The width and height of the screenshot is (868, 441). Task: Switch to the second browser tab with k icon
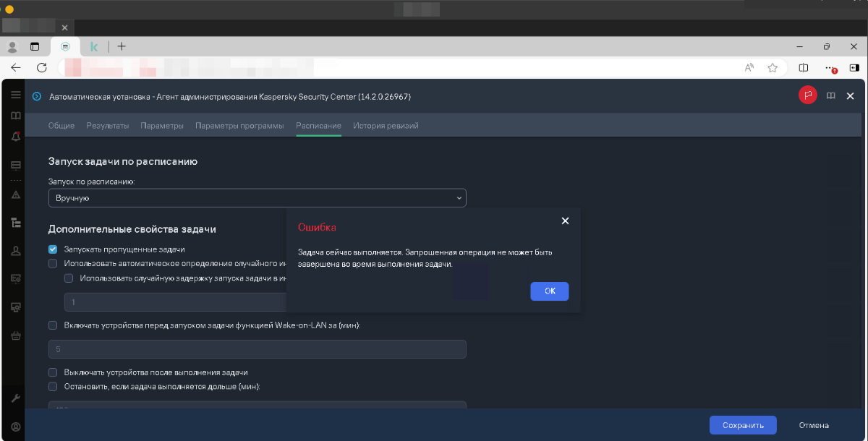pos(93,46)
